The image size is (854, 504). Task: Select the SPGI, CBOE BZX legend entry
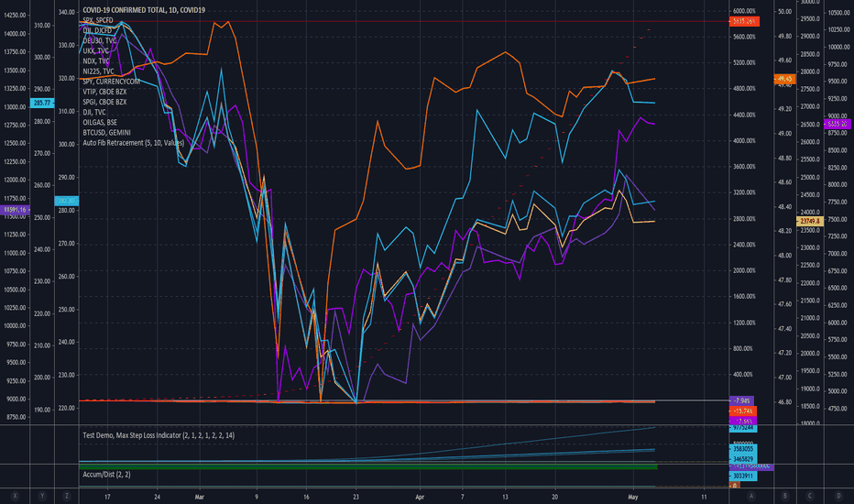(104, 102)
